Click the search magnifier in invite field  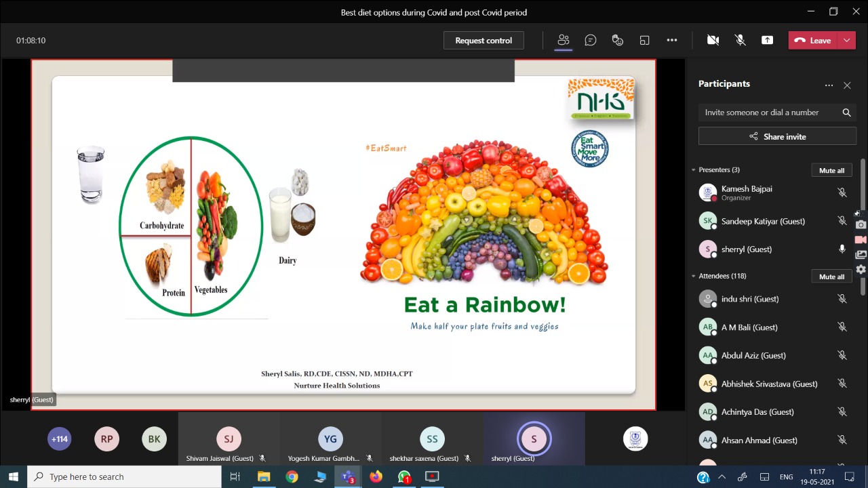pyautogui.click(x=846, y=113)
